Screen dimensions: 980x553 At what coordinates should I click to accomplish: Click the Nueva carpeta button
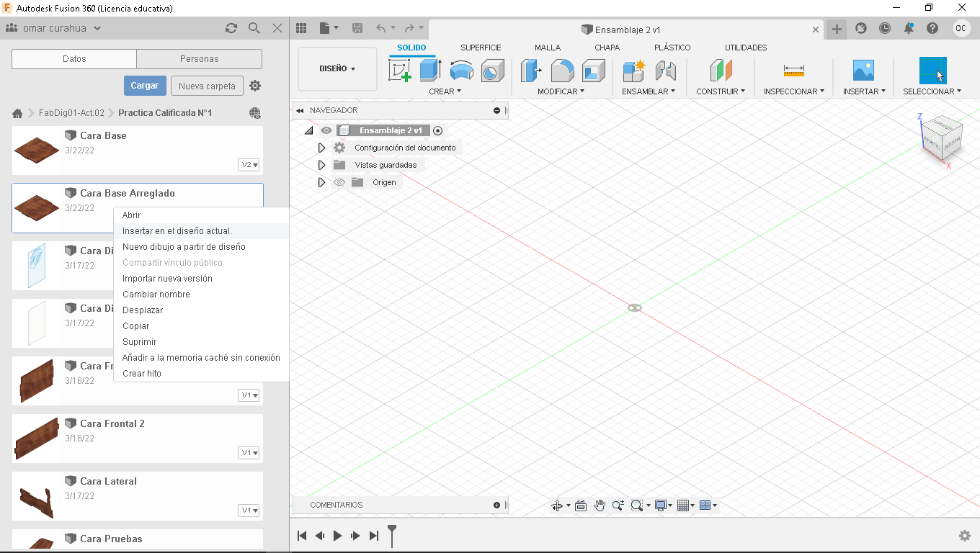pyautogui.click(x=207, y=86)
